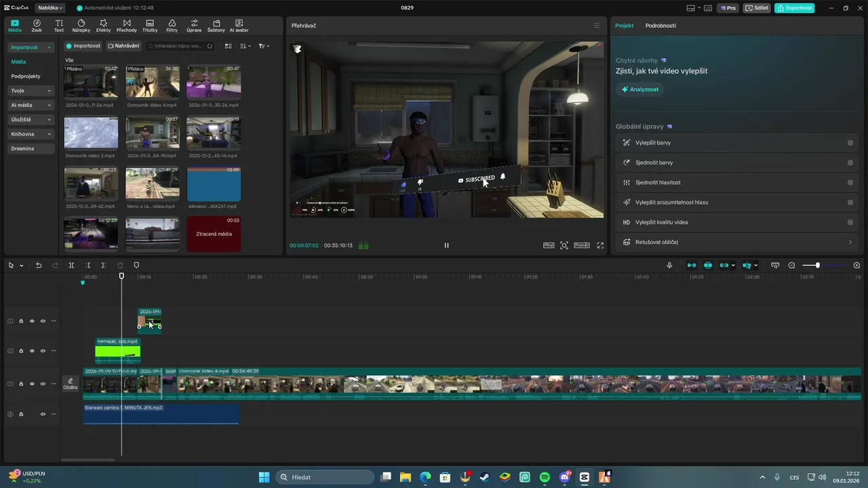Toggle the Vylepšit srozumitelnost hlasu checkbox
The image size is (868, 488).
pos(850,202)
